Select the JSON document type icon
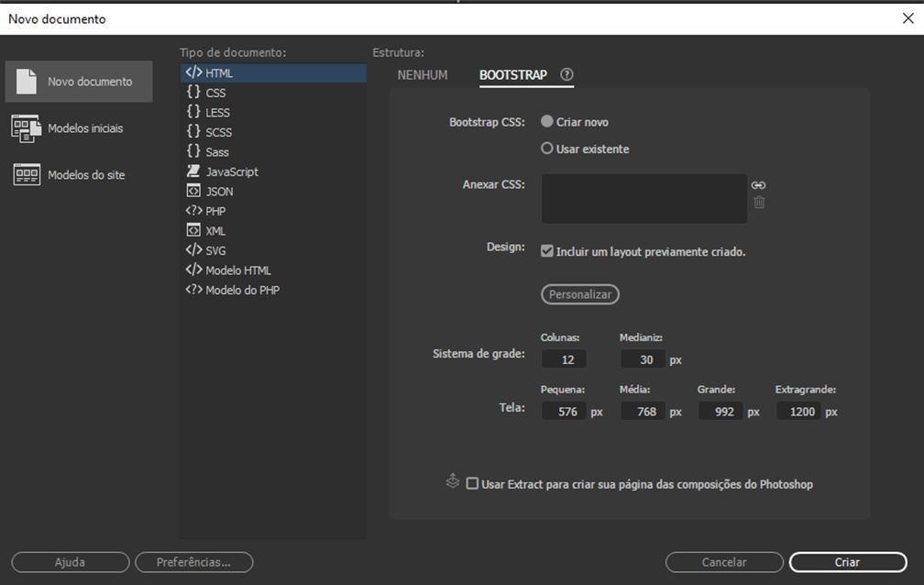Screen dimensions: 924x585 [193, 191]
